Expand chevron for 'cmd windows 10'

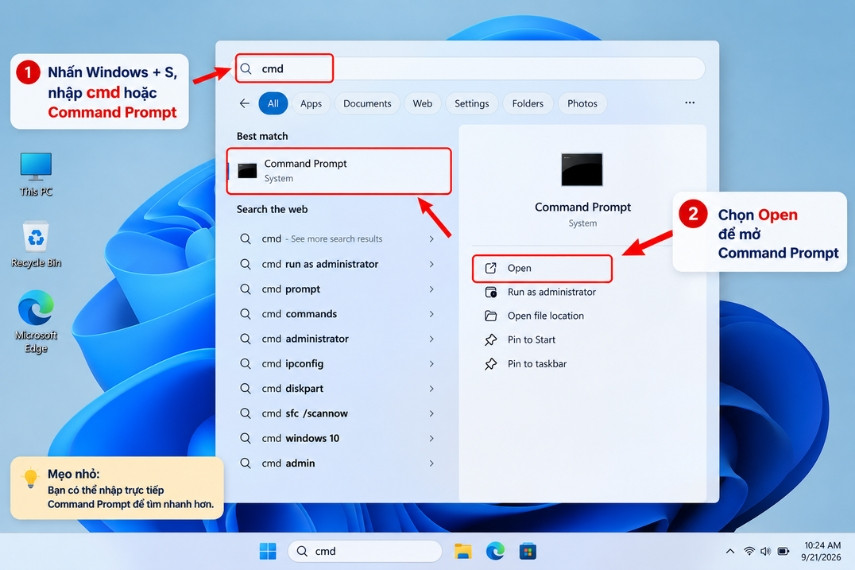(x=431, y=438)
